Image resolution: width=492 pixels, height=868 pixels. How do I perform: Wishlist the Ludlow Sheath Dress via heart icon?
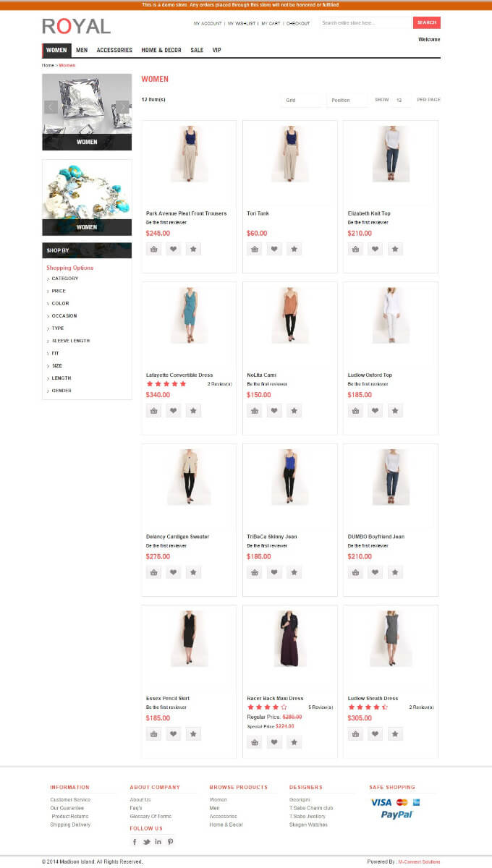click(x=375, y=733)
